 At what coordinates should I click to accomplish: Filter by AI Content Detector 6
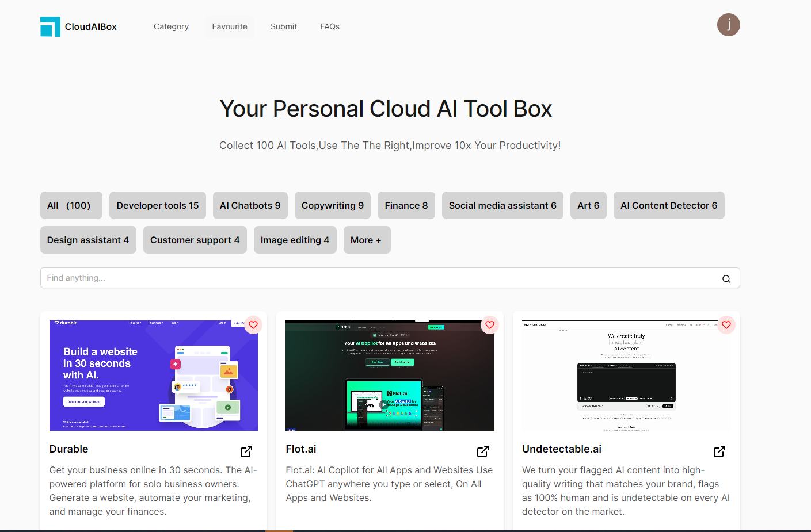669,205
